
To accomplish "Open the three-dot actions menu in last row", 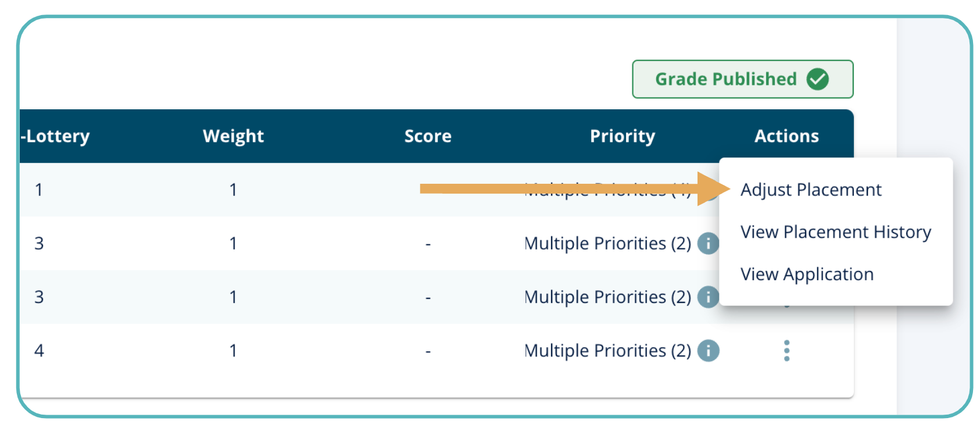I will pyautogui.click(x=786, y=351).
